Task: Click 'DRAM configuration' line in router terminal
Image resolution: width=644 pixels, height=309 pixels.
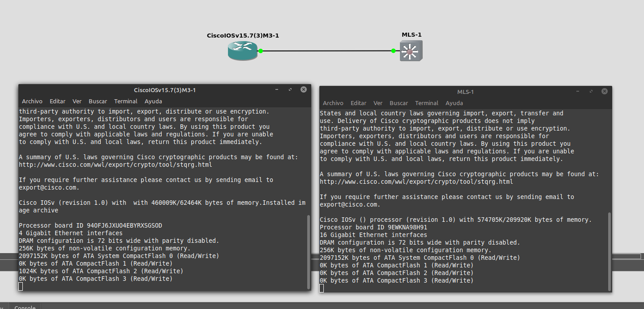Action: pos(119,241)
